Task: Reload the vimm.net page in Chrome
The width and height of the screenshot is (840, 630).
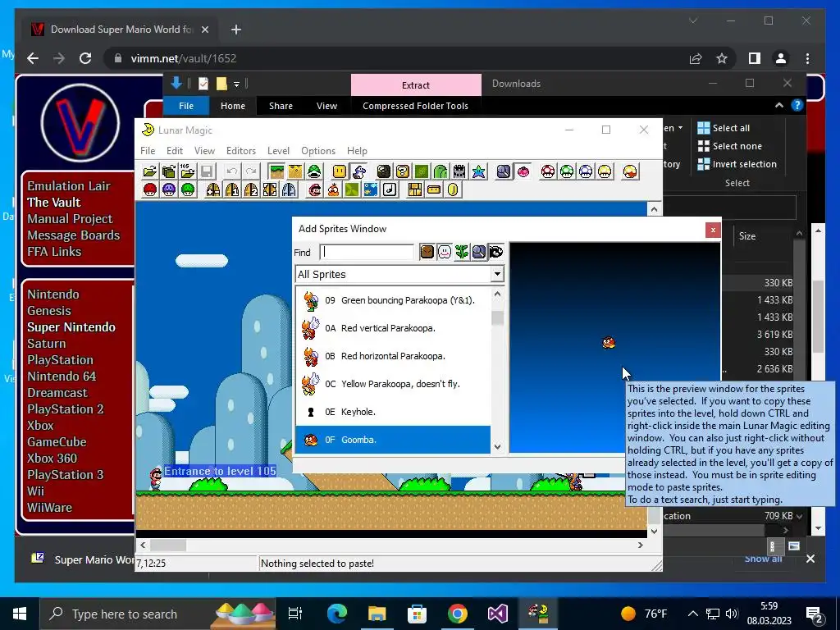Action: (x=85, y=58)
